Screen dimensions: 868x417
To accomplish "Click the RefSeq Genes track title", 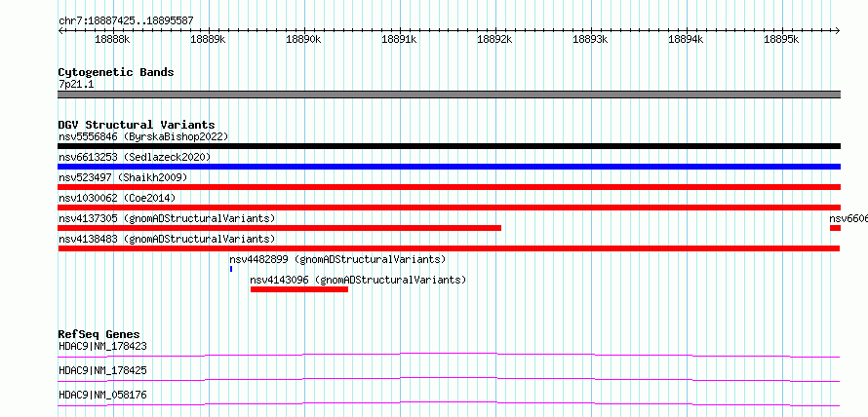I will click(99, 334).
